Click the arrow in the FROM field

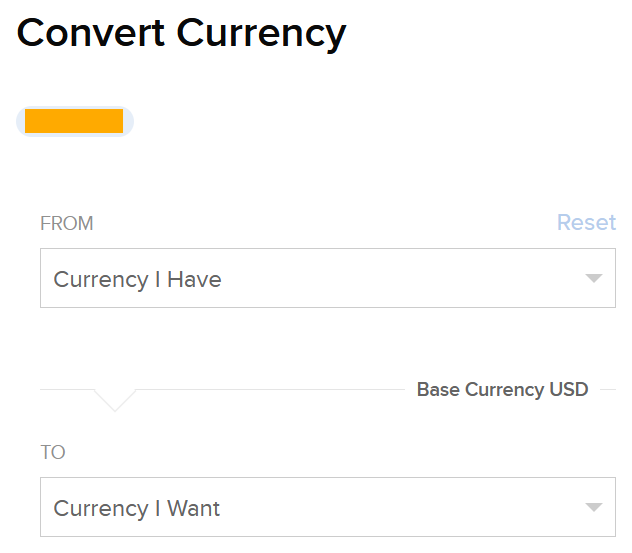(x=594, y=279)
